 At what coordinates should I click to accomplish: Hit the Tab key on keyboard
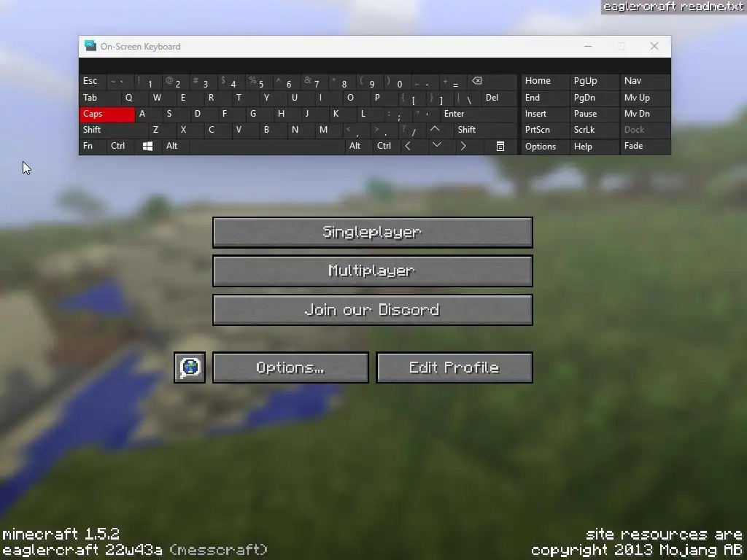pos(99,98)
